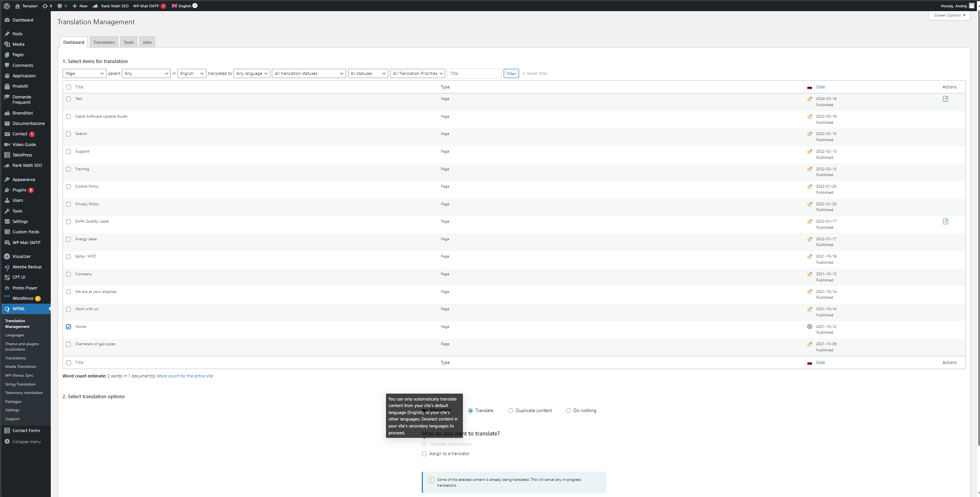The width and height of the screenshot is (980, 497).
Task: Check the Privacy Policy checkbox
Action: coord(68,204)
